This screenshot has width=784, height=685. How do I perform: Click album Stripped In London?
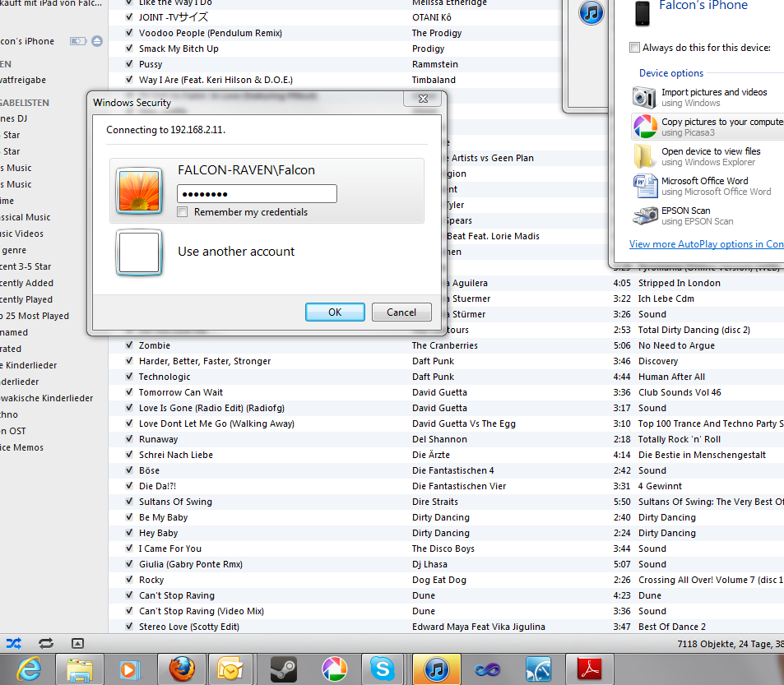[x=679, y=283]
